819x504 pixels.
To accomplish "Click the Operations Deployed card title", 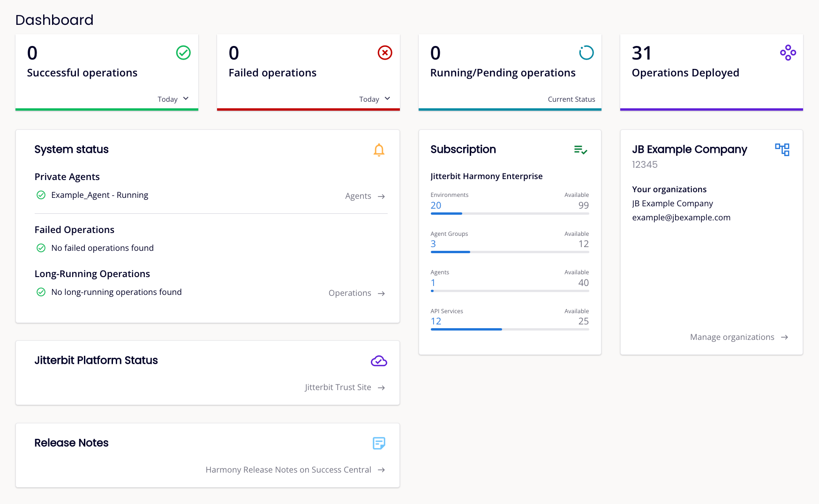I will coord(685,73).
